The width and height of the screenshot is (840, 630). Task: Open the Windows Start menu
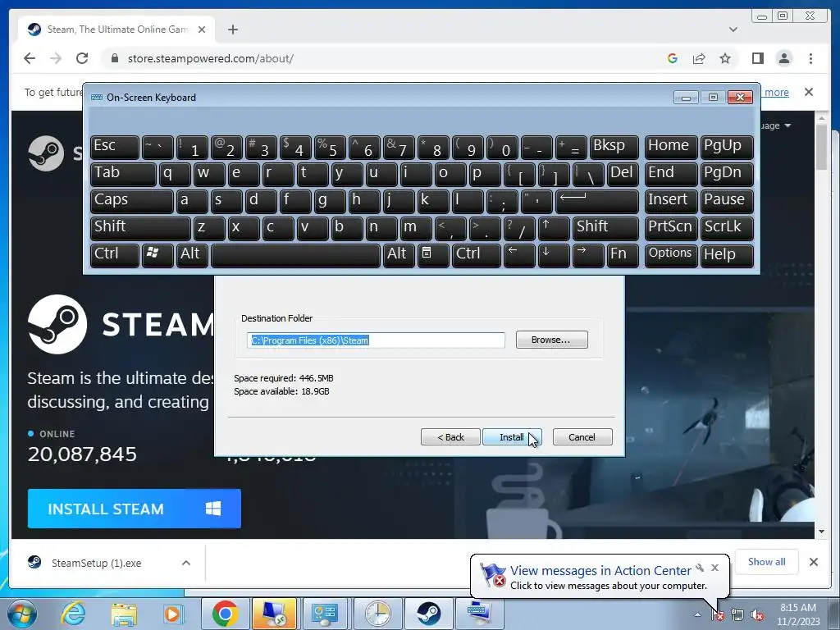(x=21, y=614)
